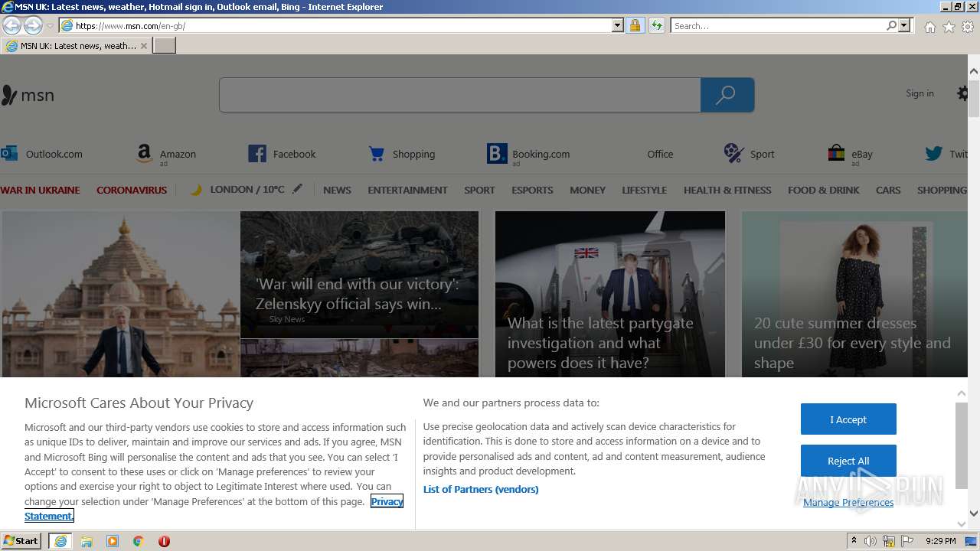Viewport: 980px width, 551px height.
Task: Open a new blank tab
Action: [165, 46]
